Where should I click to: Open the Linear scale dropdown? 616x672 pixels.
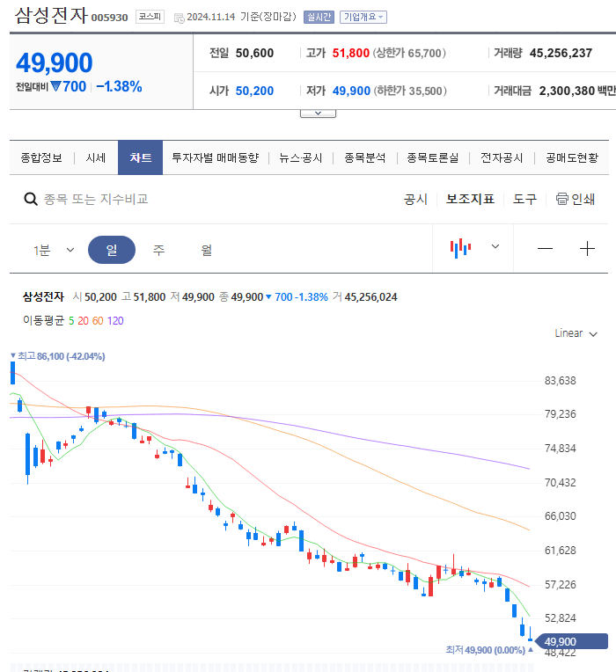point(576,333)
